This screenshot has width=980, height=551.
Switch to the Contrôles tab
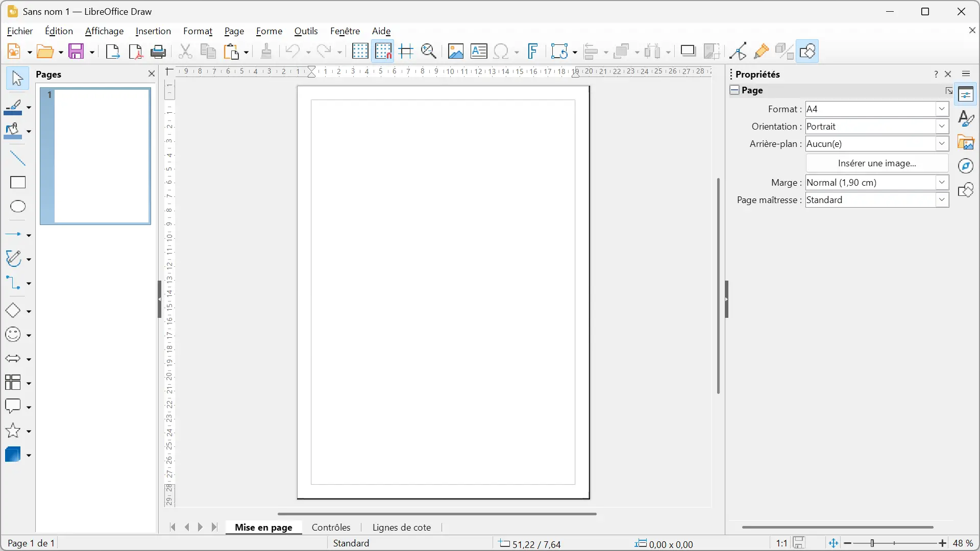point(331,528)
